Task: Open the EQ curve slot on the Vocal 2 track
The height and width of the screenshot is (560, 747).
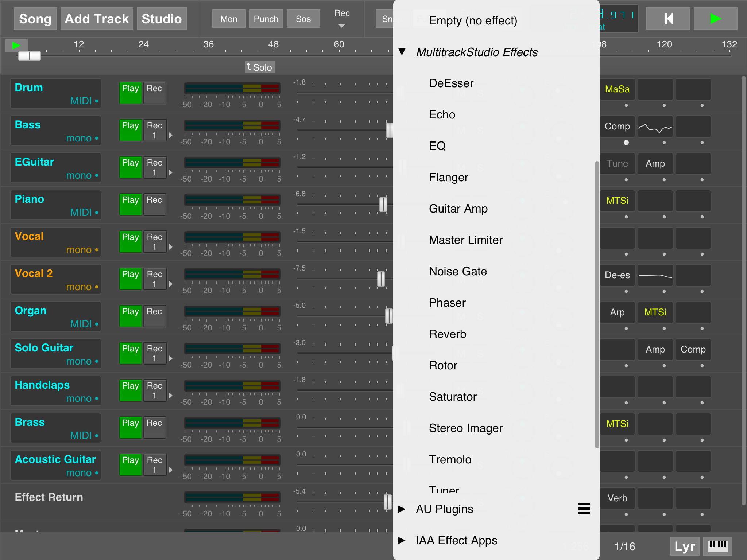Action: click(x=655, y=276)
